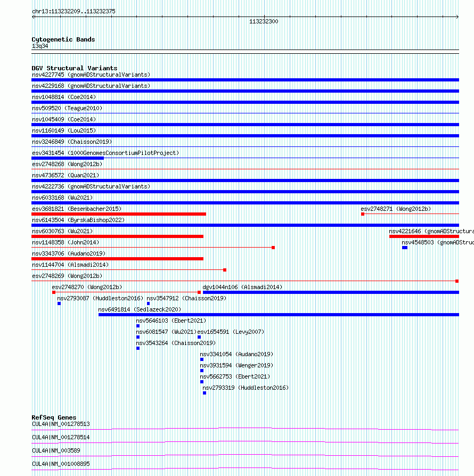Open the nsv1144704 (Alsmadi2014) label
The width and height of the screenshot is (474, 476).
[70, 265]
